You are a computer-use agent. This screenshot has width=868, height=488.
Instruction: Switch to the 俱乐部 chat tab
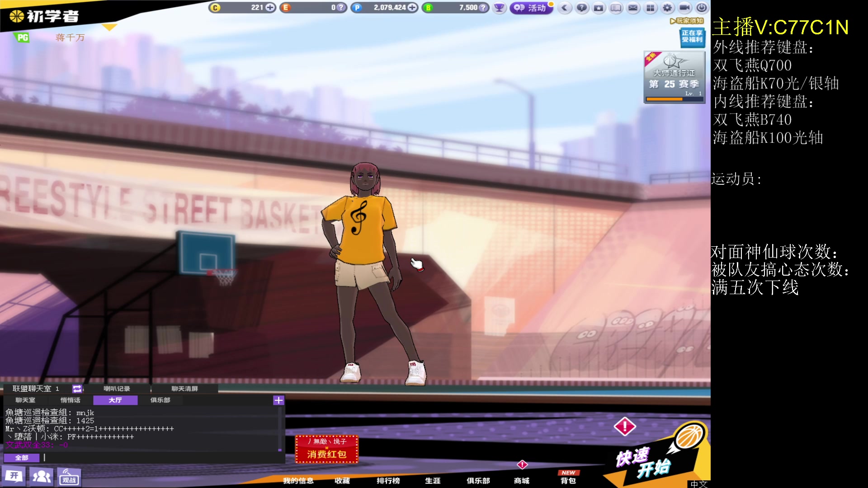click(160, 400)
